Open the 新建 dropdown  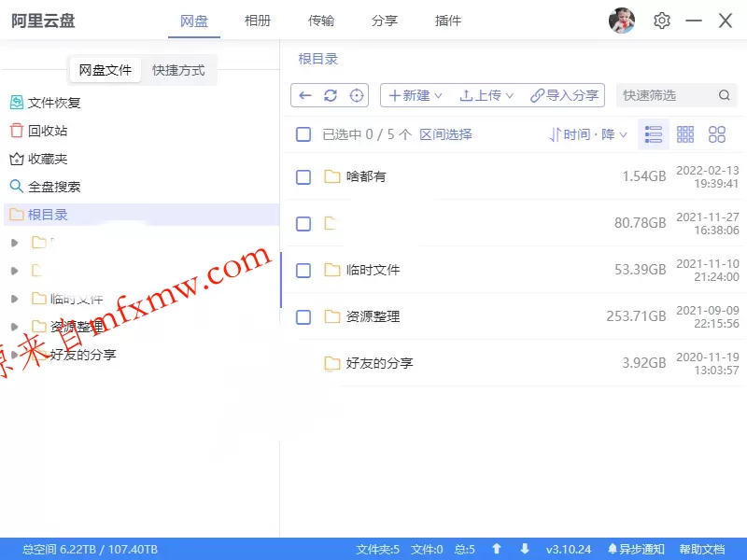[x=415, y=96]
